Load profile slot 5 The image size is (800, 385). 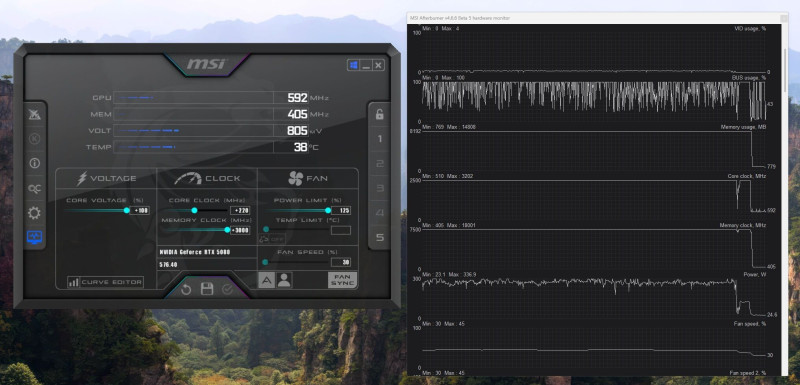(380, 238)
